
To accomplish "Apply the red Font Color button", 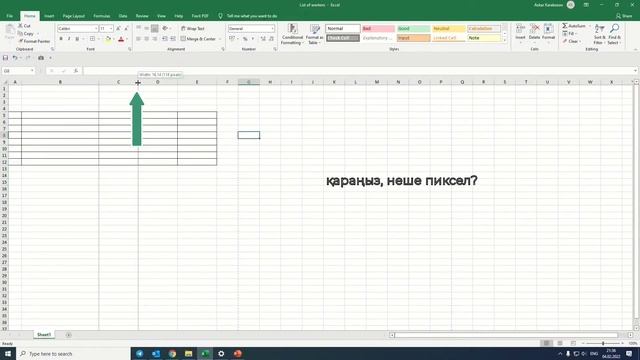I will 121,39.
